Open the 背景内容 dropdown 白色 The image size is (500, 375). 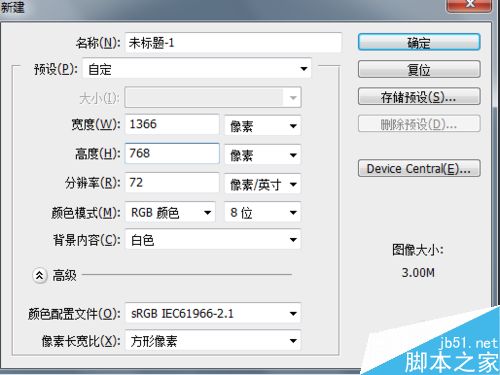click(213, 239)
